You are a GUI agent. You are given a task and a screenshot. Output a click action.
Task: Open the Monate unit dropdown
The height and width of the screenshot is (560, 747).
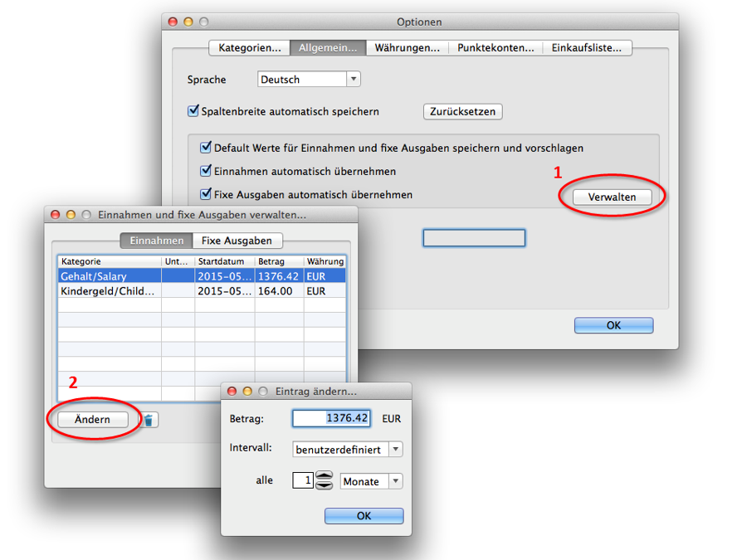click(x=371, y=481)
